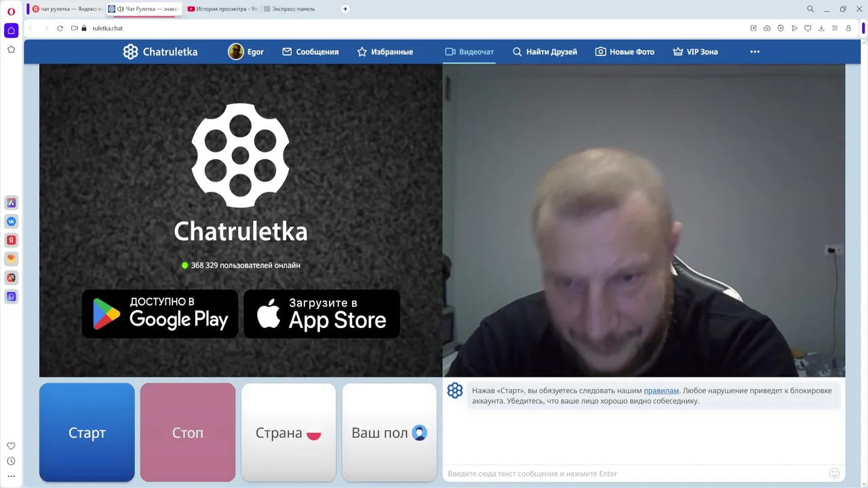Click '368 329 пользователей онлайн' text
The image size is (868, 488).
[x=245, y=265]
